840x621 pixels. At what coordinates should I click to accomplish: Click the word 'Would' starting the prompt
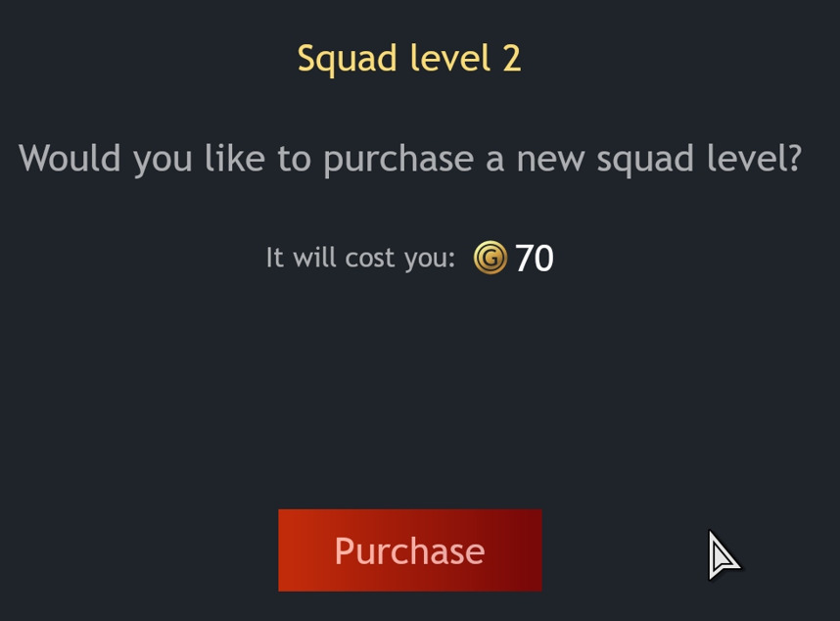(x=70, y=159)
